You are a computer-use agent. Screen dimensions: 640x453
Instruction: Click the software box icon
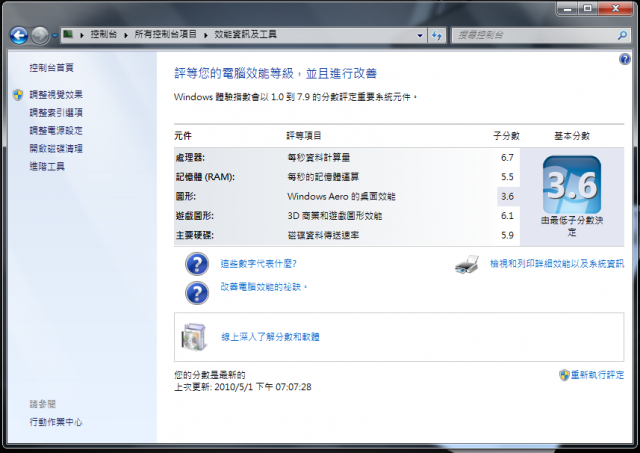tap(193, 337)
